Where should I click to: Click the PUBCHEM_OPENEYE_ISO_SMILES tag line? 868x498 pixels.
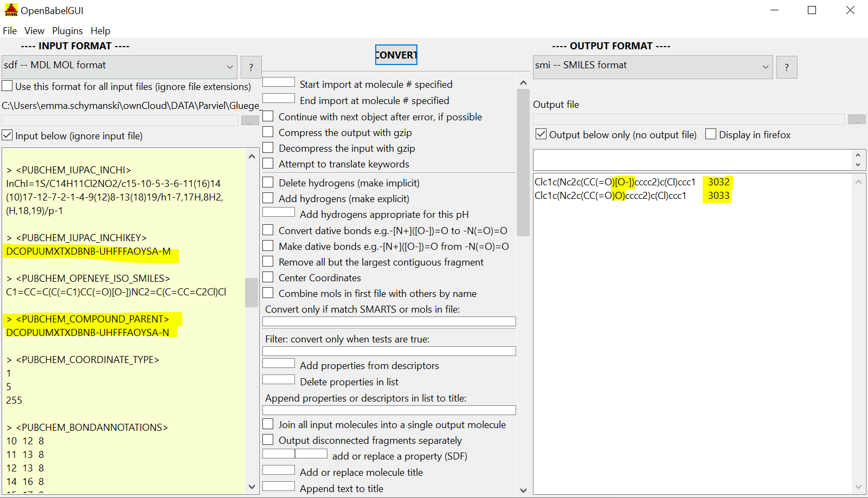tap(88, 278)
